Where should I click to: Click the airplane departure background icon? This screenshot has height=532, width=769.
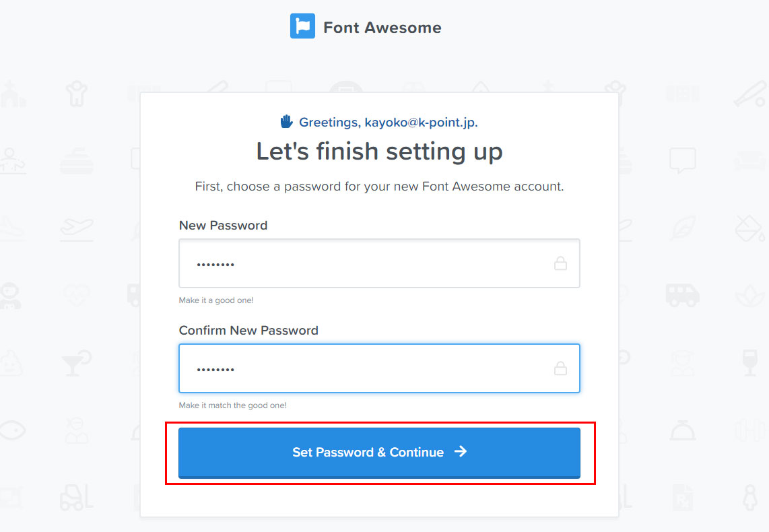76,228
